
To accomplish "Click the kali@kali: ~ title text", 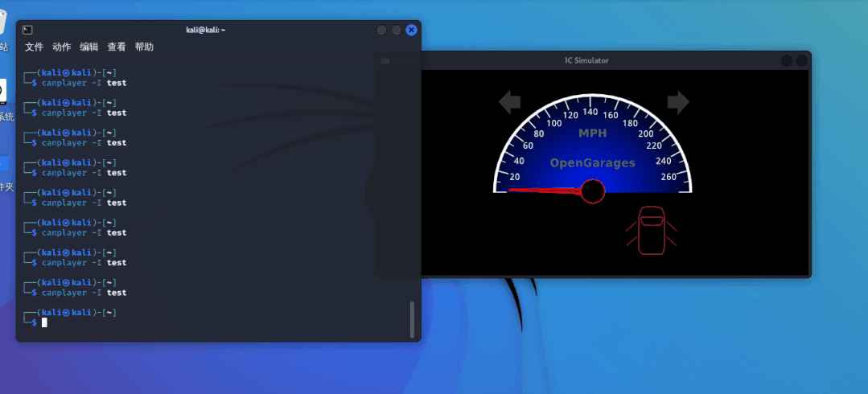I will pyautogui.click(x=206, y=30).
